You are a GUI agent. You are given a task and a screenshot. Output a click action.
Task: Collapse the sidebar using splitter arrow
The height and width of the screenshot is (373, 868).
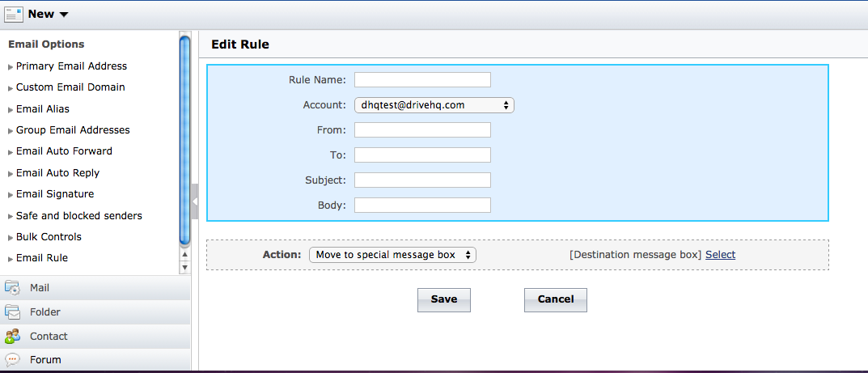[x=195, y=201]
